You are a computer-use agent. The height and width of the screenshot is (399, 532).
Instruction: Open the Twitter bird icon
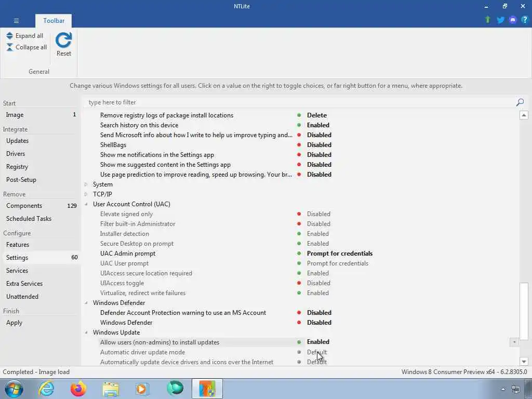coord(500,20)
